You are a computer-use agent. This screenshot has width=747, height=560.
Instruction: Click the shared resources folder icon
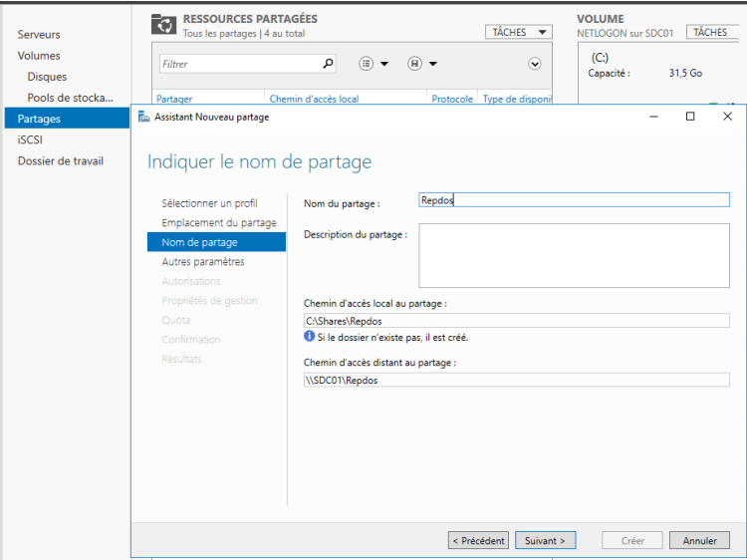(x=163, y=25)
